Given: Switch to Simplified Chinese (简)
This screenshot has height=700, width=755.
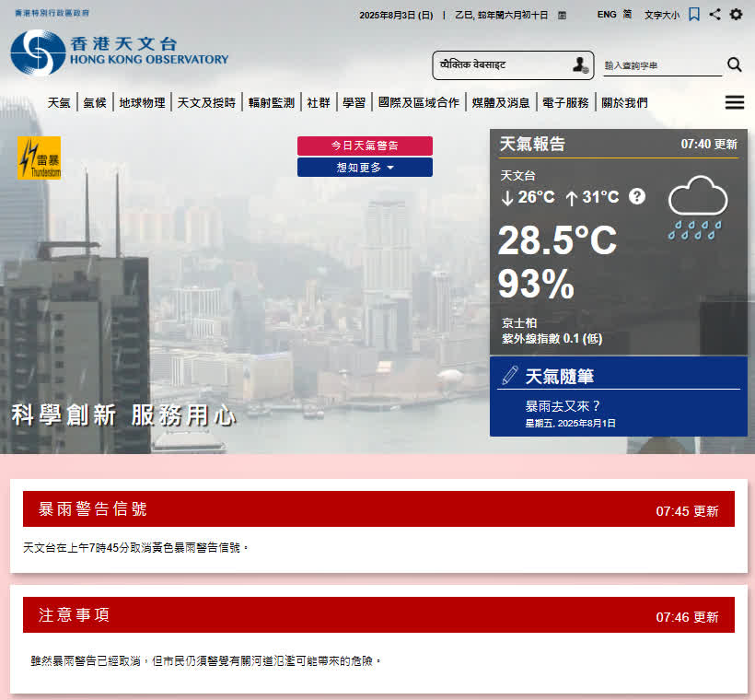Looking at the screenshot, I should coord(627,15).
